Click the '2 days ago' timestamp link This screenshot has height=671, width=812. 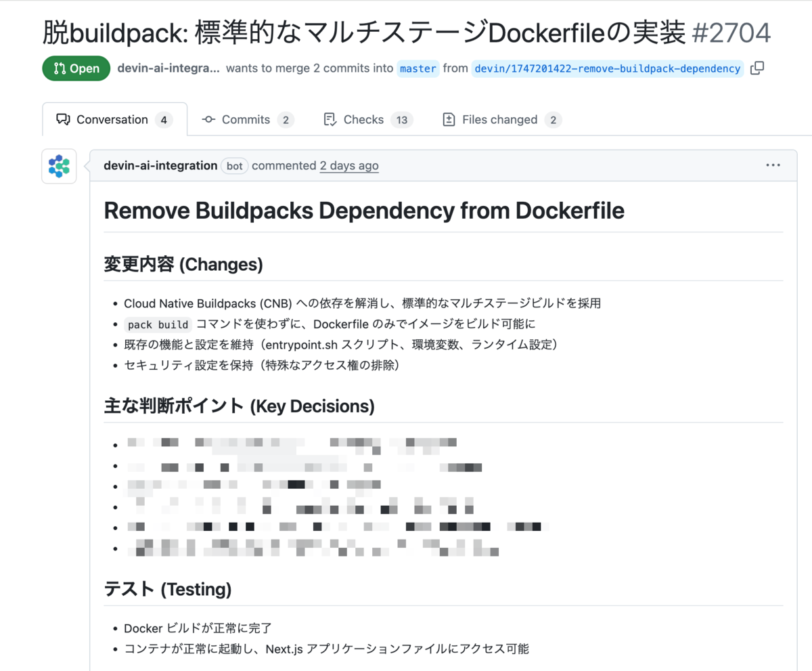click(x=349, y=165)
